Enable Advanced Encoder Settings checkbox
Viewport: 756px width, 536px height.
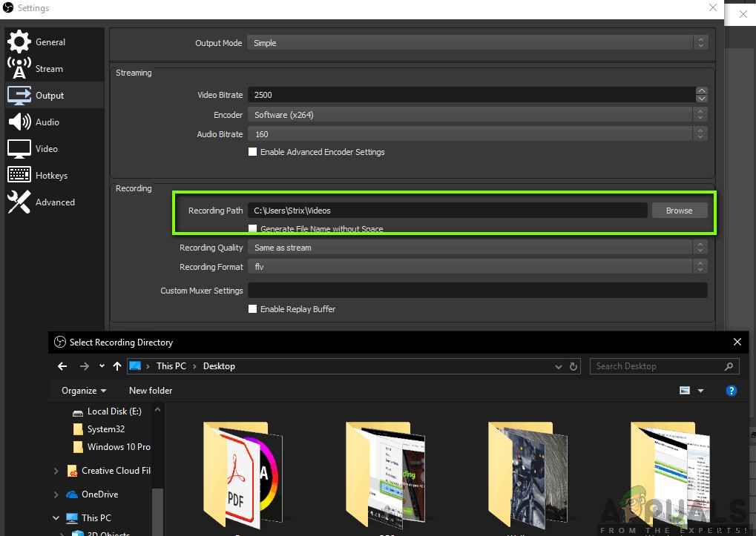tap(252, 152)
